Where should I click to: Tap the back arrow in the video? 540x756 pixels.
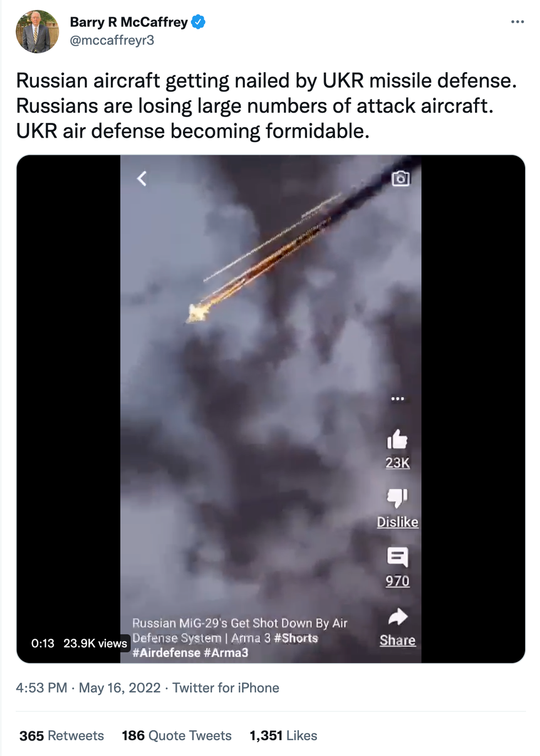(x=142, y=178)
